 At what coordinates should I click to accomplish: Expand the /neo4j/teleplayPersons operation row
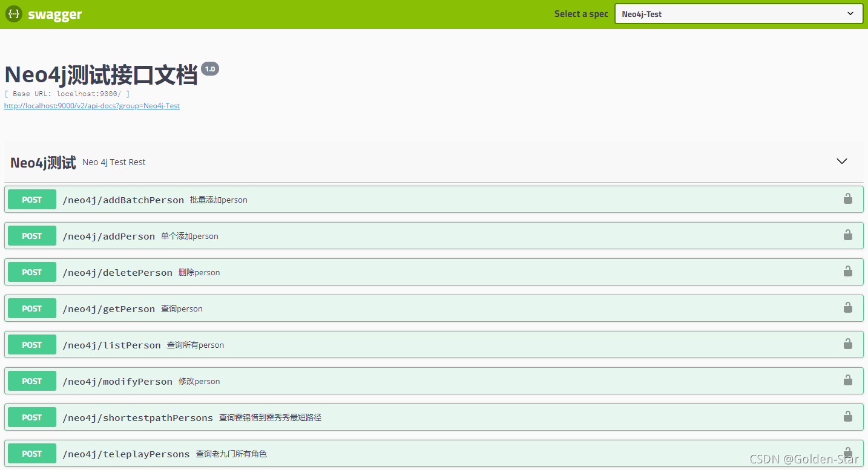click(363, 453)
